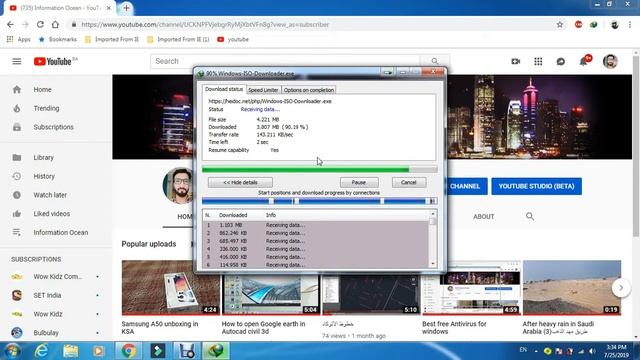640x360 pixels.
Task: Switch to Chrome in the taskbar
Action: [129, 351]
